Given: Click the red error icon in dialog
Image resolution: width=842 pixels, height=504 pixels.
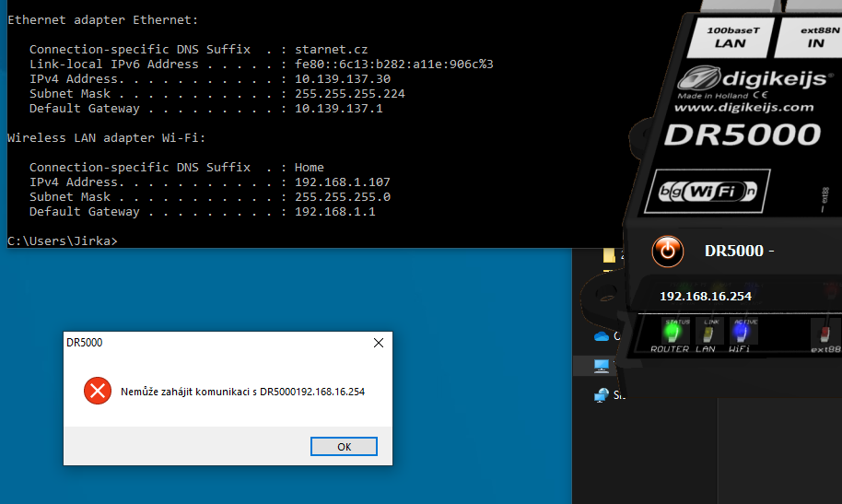Looking at the screenshot, I should [97, 392].
